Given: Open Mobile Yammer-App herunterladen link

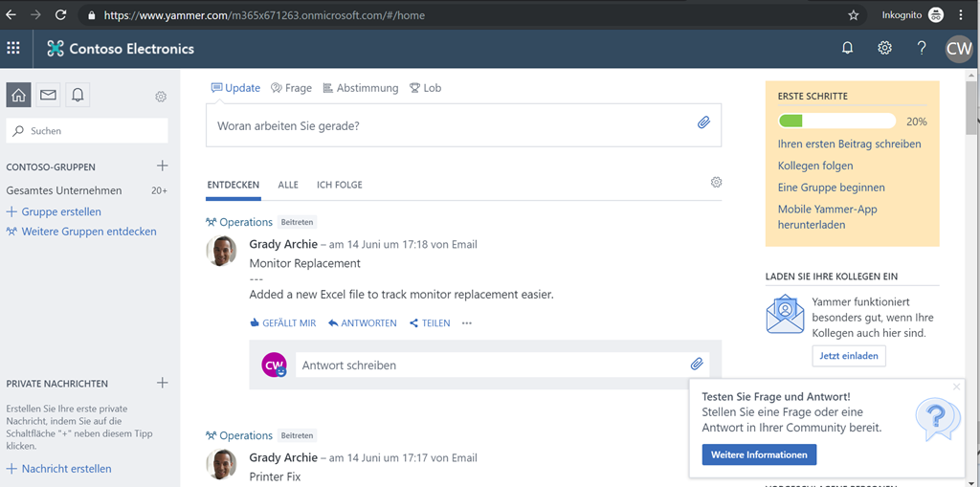Looking at the screenshot, I should point(827,216).
